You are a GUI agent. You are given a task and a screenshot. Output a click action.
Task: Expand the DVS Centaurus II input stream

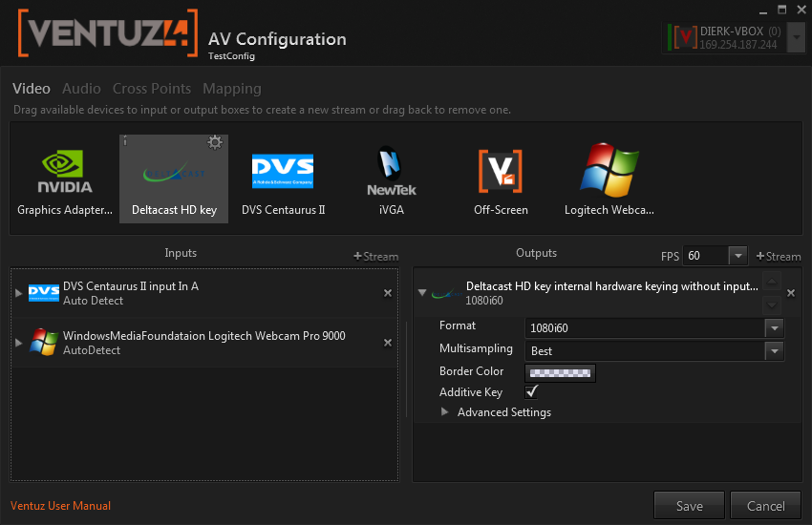[x=19, y=293]
